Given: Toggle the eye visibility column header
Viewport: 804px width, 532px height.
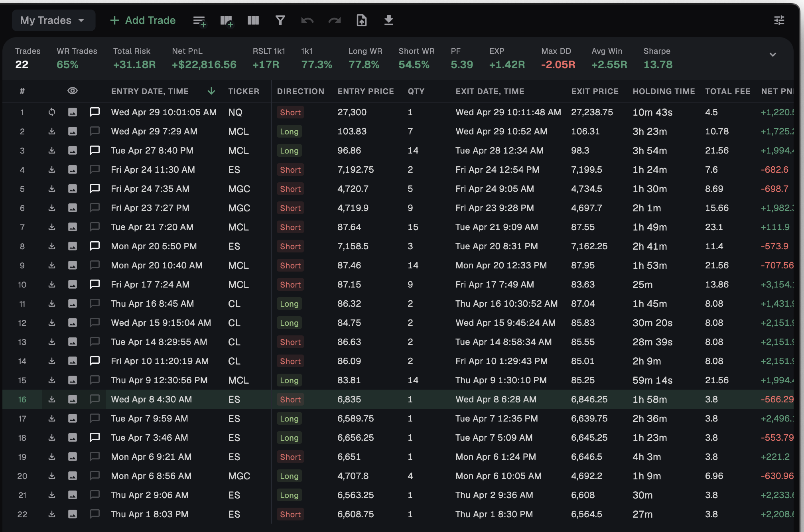Looking at the screenshot, I should pyautogui.click(x=73, y=91).
